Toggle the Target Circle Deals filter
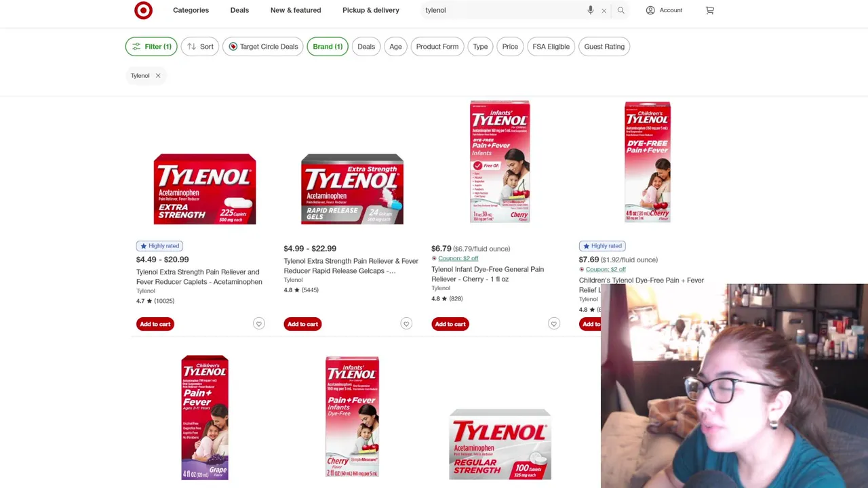 263,47
